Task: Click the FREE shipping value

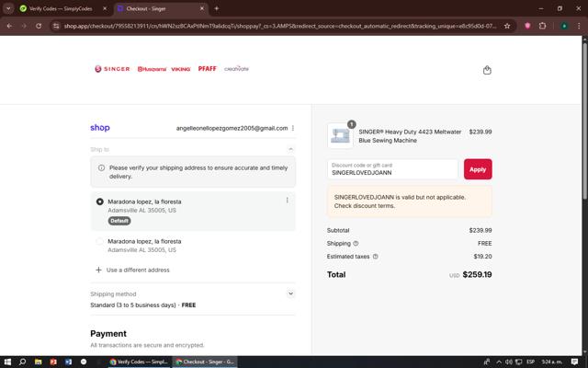Action: click(484, 243)
